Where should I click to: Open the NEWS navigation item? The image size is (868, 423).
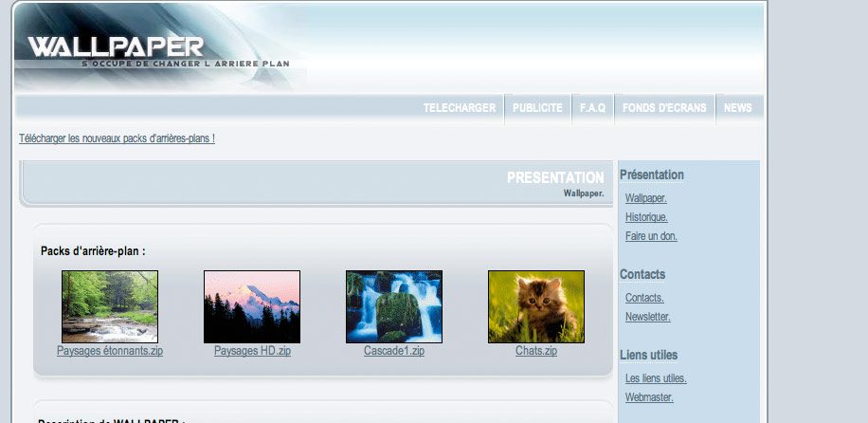[737, 108]
